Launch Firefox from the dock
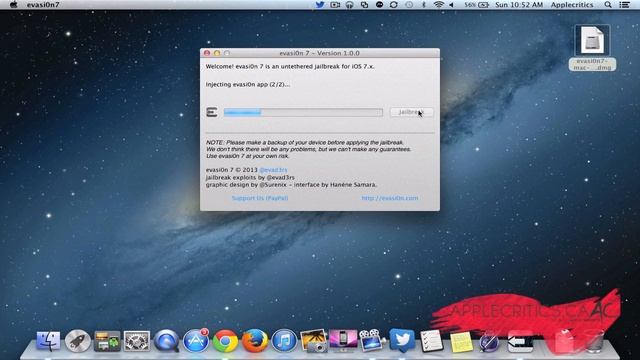This screenshot has width=640, height=360. coord(255,340)
